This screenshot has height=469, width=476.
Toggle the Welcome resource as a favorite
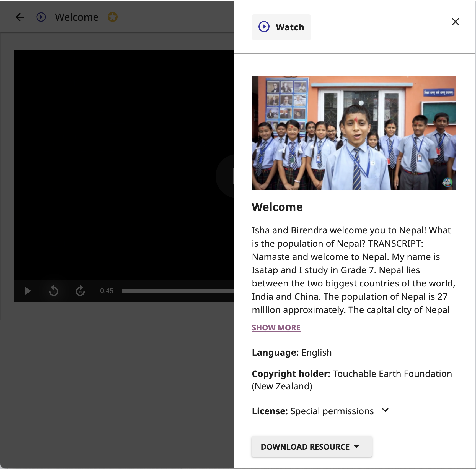coord(112,17)
